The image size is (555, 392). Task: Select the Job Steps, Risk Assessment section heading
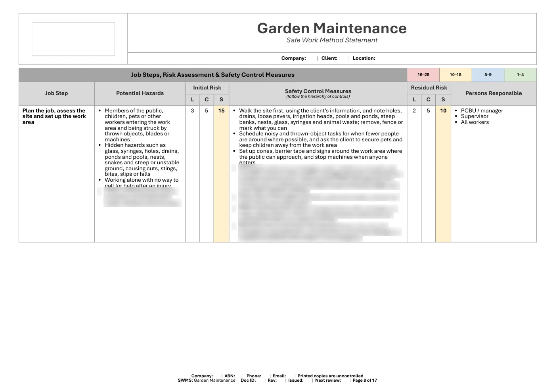[213, 75]
